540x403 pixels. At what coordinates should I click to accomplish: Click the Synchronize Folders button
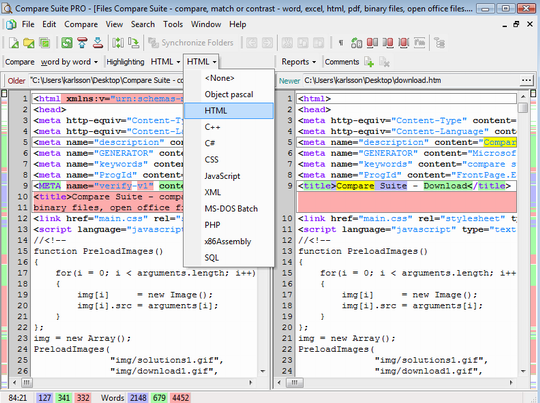click(191, 43)
